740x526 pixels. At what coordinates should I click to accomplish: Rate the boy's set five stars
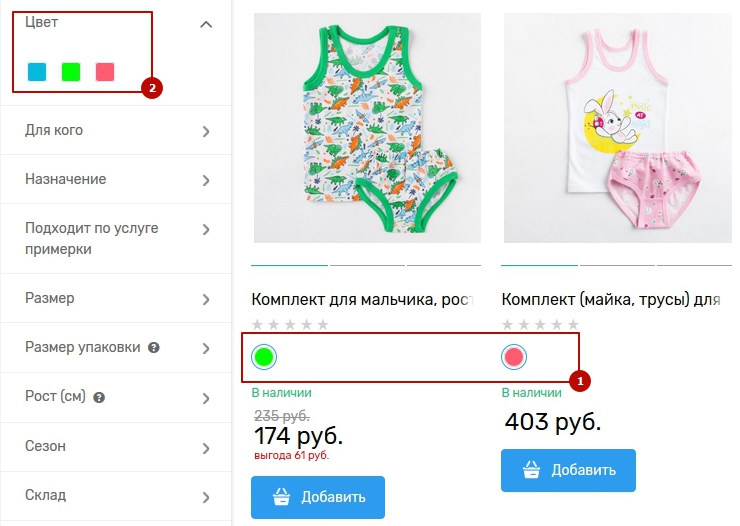click(322, 324)
